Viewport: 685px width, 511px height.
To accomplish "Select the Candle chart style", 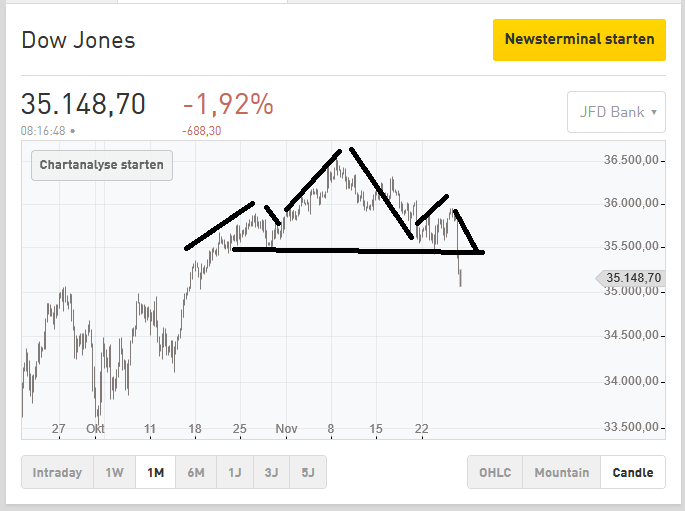I will 633,473.
